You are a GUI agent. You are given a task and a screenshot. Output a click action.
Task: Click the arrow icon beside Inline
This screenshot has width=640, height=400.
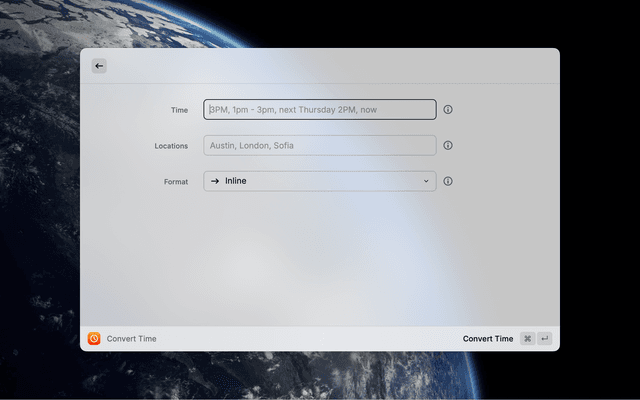click(215, 181)
